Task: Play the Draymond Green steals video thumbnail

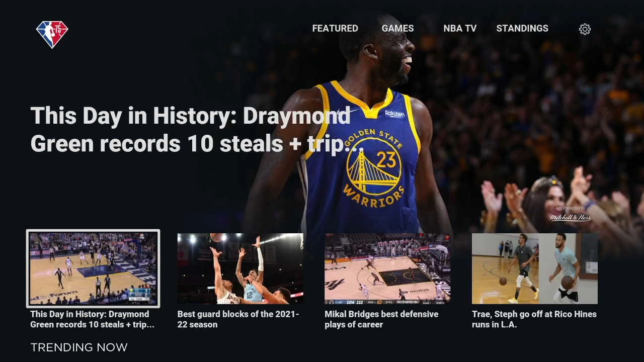Action: [x=93, y=268]
